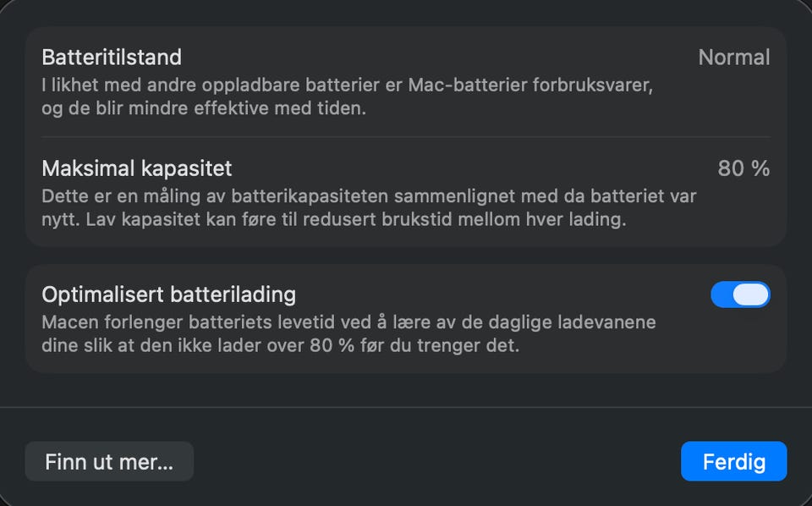Click the separator line above the Ferdig button
This screenshot has height=506, width=812.
tap(406, 408)
